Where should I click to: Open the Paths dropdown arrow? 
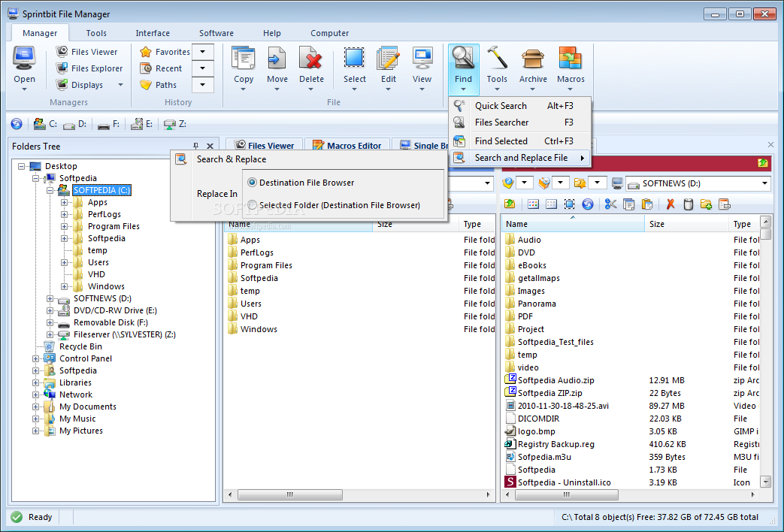pos(202,84)
